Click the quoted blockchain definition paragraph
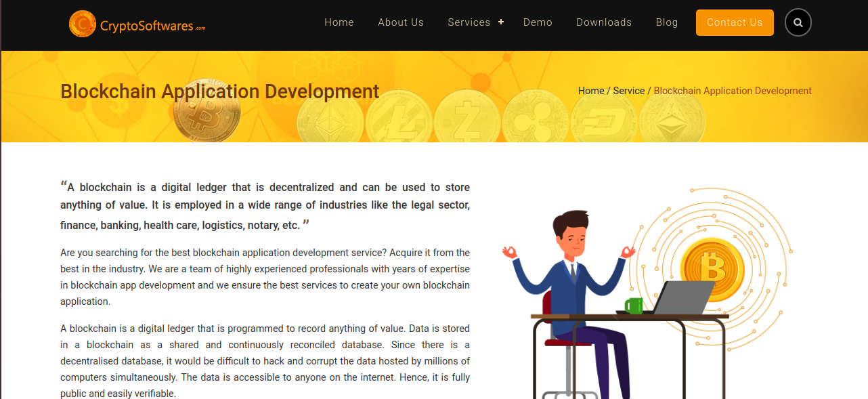The image size is (868, 399). tap(265, 205)
